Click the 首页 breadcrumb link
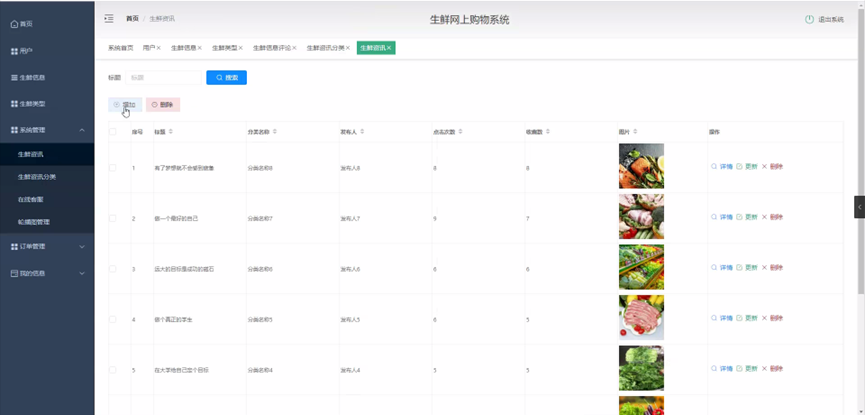This screenshot has height=415, width=865. click(132, 19)
